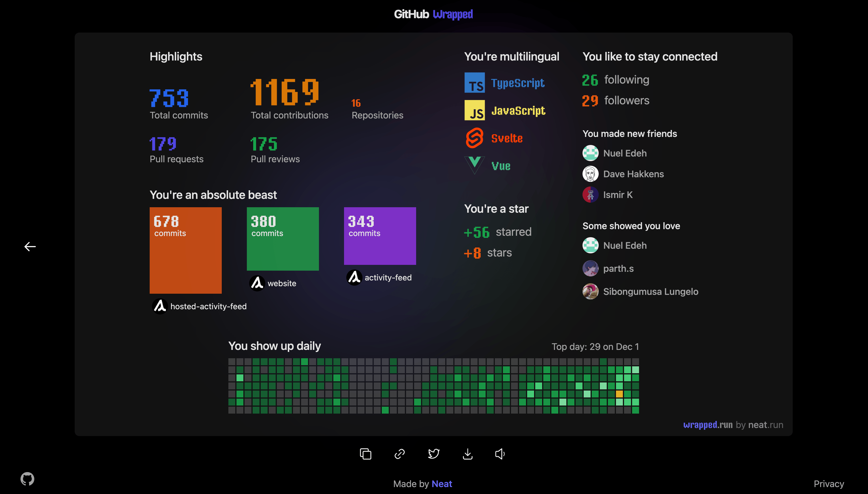Open the GitHub octocat icon

click(27, 479)
